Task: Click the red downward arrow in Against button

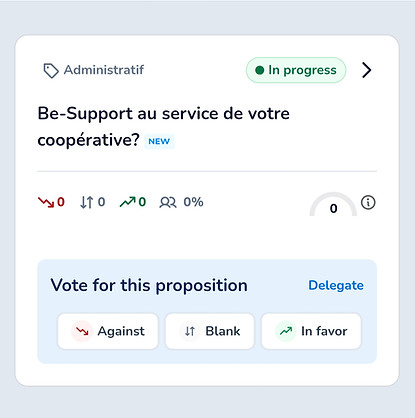Action: coord(82,331)
